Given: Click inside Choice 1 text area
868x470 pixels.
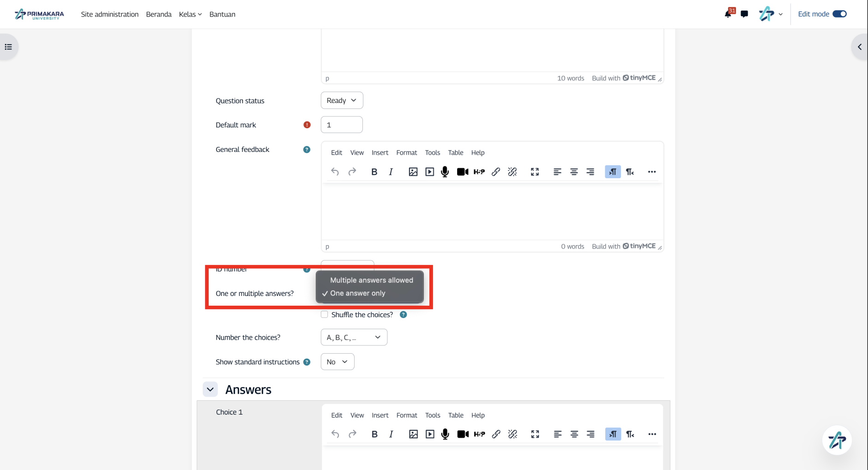Looking at the screenshot, I should (x=492, y=458).
